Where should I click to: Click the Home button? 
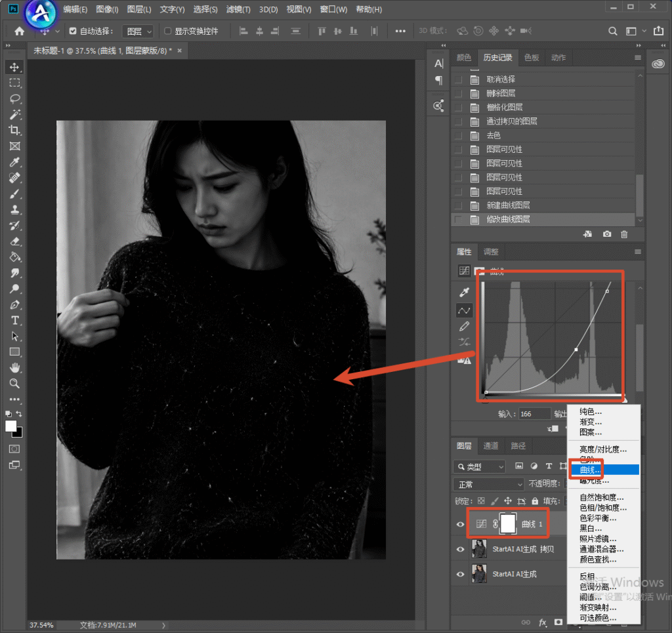point(19,31)
